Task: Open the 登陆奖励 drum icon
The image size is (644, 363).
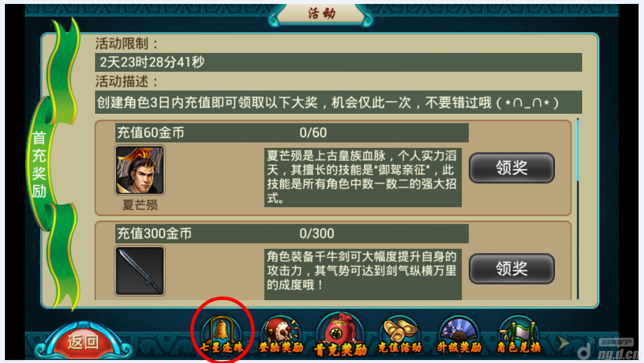Action: [x=281, y=335]
